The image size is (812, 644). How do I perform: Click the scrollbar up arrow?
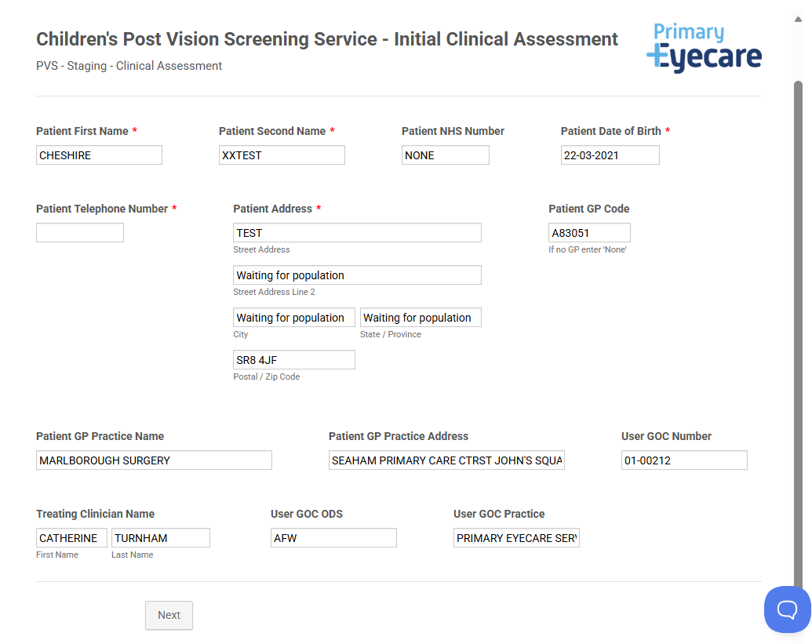pos(798,19)
